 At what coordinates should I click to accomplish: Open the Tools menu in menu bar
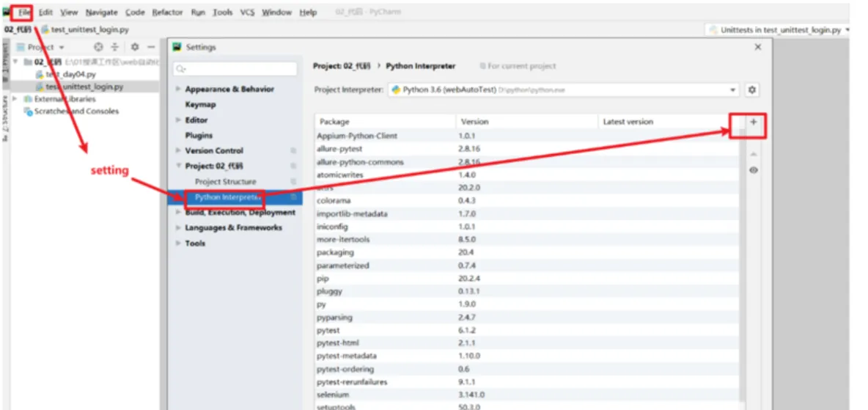(x=223, y=12)
